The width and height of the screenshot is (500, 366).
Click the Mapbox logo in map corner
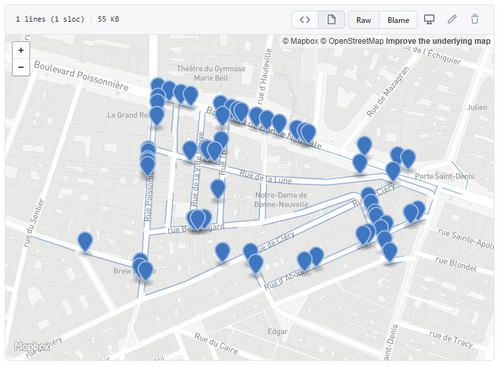pyautogui.click(x=32, y=347)
